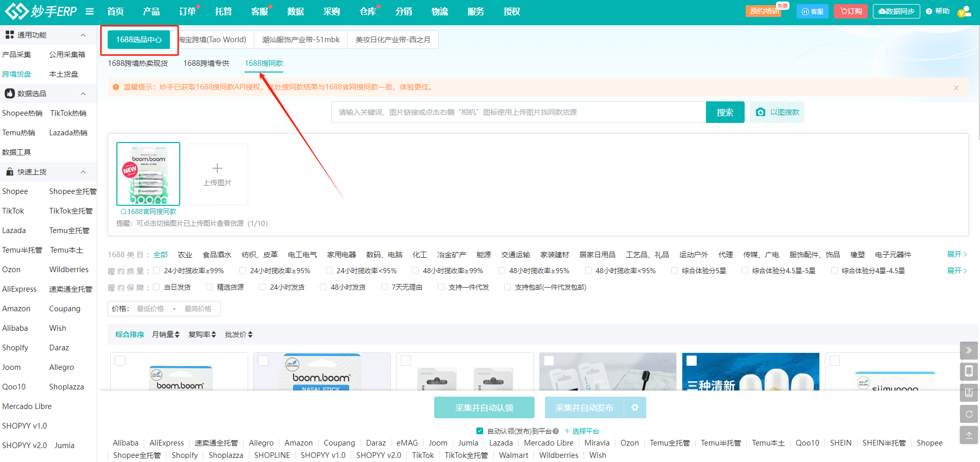Collapse the 数据选品 sidebar section
Image resolution: width=980 pixels, height=462 pixels.
(x=83, y=94)
